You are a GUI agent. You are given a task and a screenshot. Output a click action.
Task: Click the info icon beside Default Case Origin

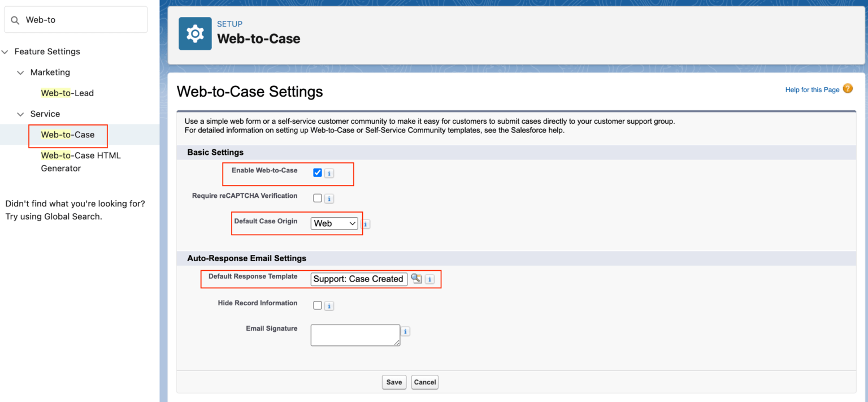[366, 224]
